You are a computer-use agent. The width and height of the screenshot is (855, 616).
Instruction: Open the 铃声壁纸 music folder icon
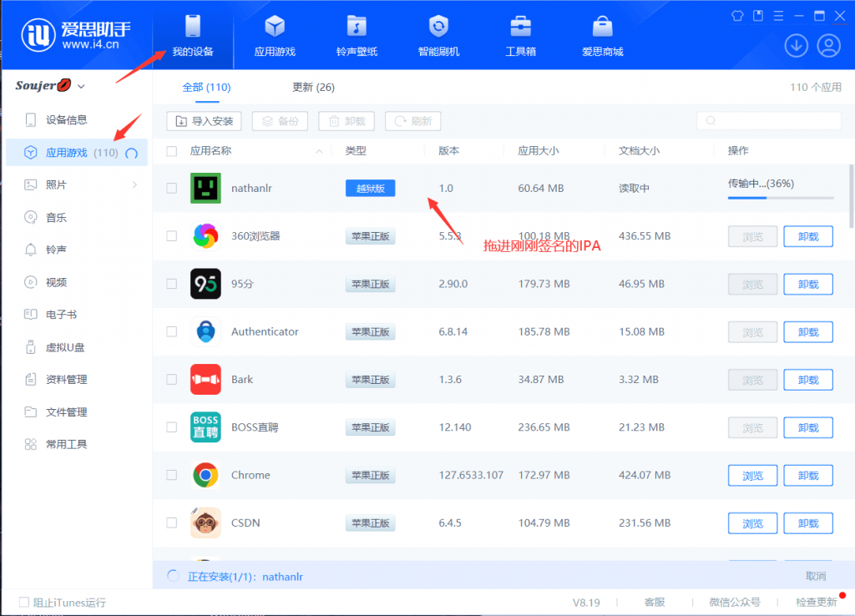tap(357, 26)
